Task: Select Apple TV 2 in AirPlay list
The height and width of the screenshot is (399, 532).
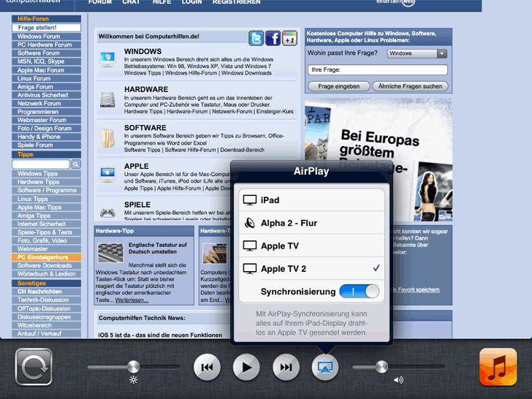Action: point(311,268)
